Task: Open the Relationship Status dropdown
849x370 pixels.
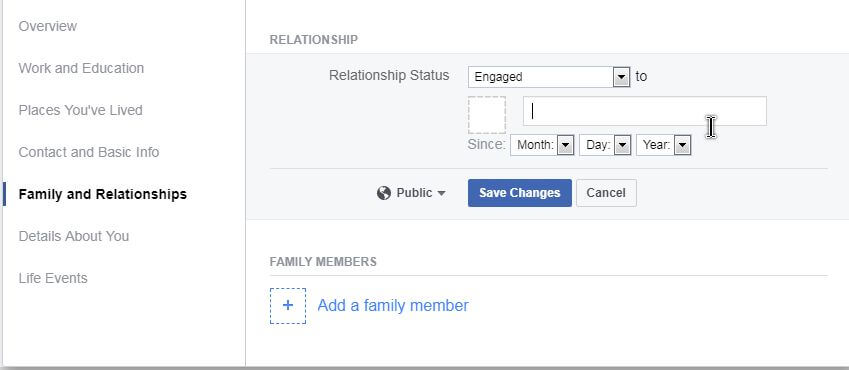Action: 549,77
